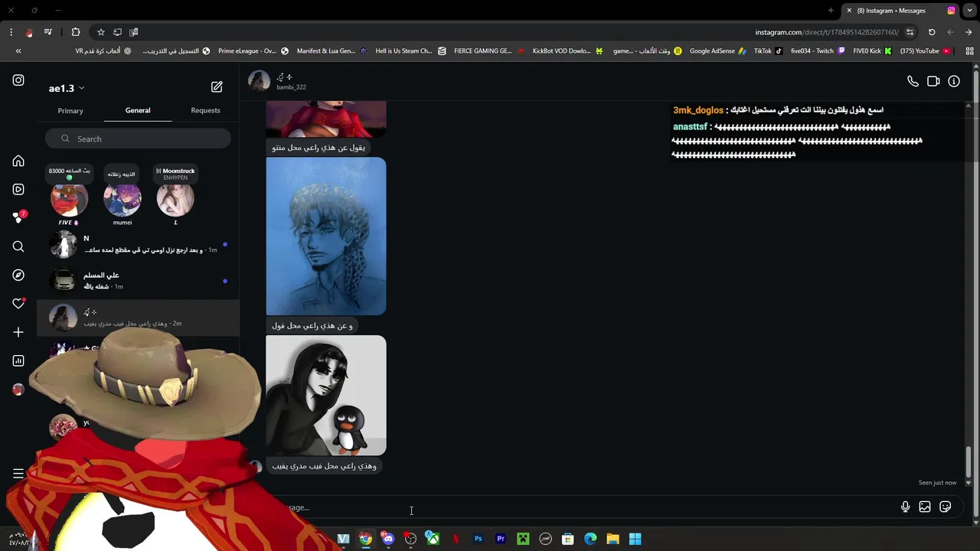Open the Windows Start menu
This screenshot has width=980, height=551.
click(635, 539)
